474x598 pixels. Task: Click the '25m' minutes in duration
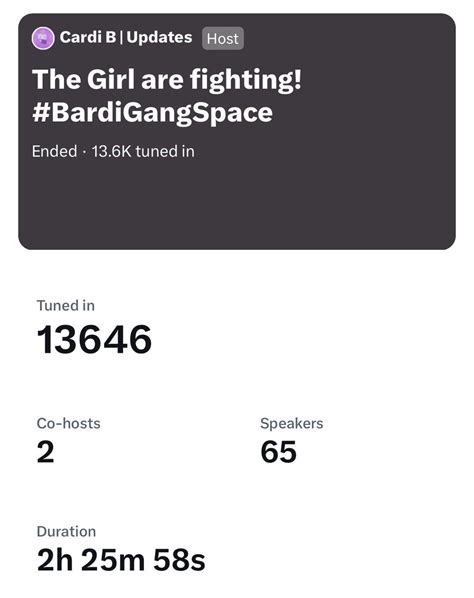[113, 560]
